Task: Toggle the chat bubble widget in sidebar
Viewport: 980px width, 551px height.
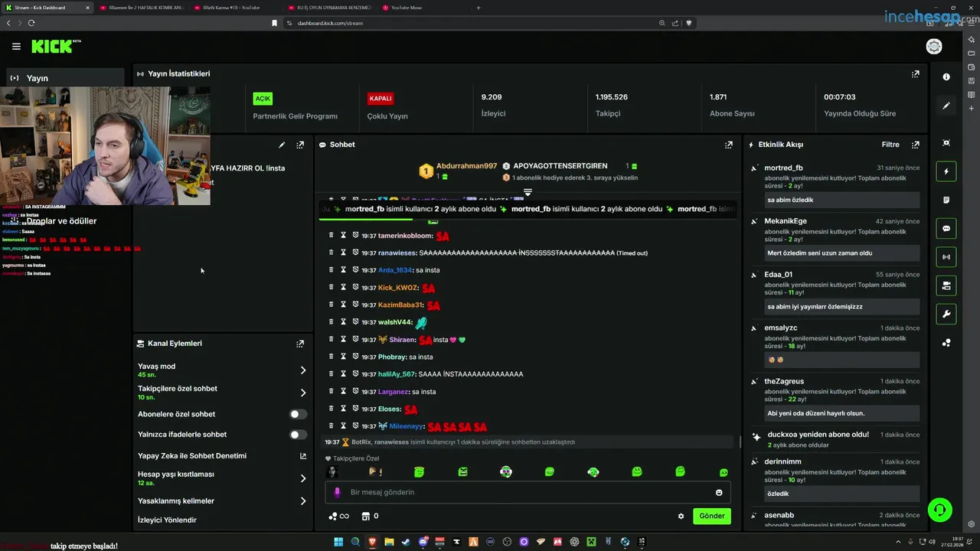Action: coord(946,229)
